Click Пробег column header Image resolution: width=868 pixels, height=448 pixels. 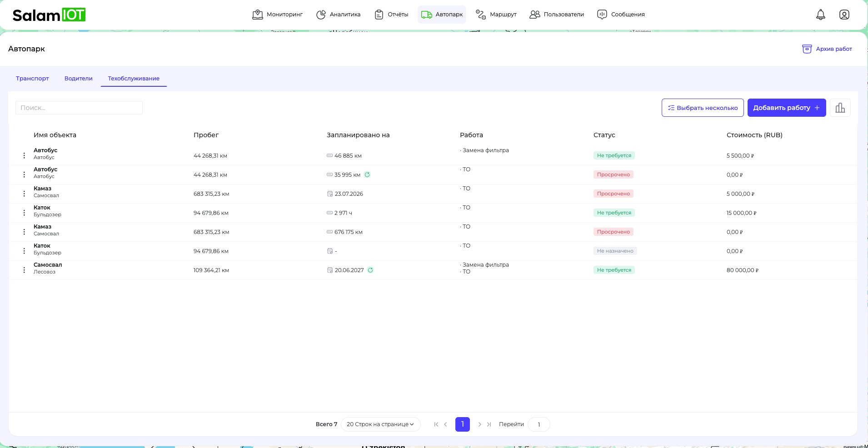tap(206, 135)
